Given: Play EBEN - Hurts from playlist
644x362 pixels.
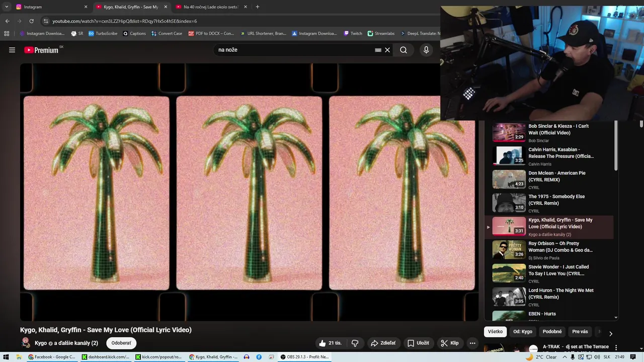Looking at the screenshot, I should 549,315.
